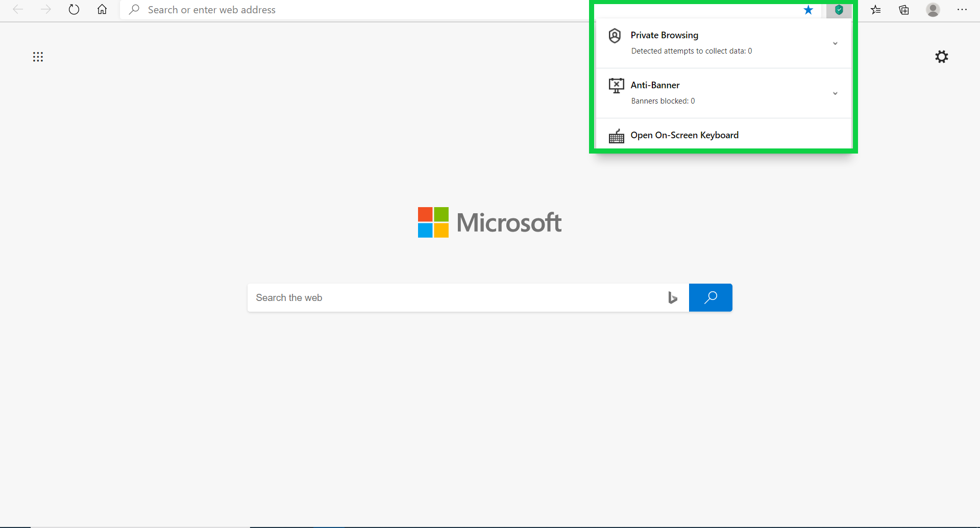Click the blue favorites star icon
Viewport: 980px width, 528px height.
click(x=808, y=10)
